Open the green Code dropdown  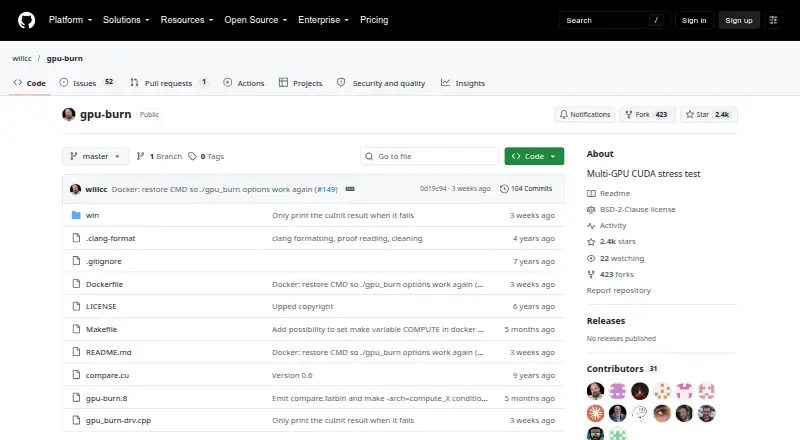pos(534,156)
